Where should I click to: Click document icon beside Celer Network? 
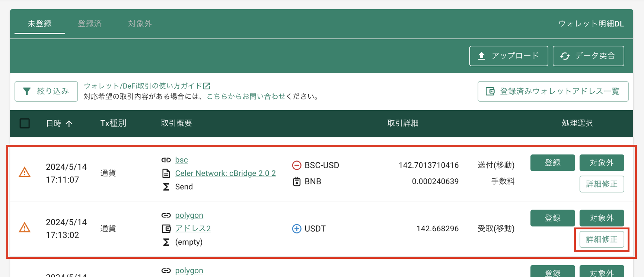pyautogui.click(x=166, y=173)
